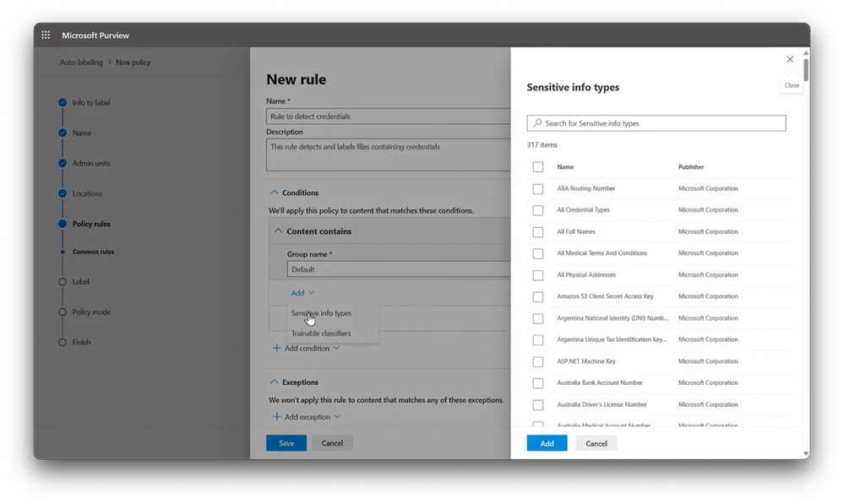Open the app launcher waffle icon
The width and height of the screenshot is (844, 504).
click(x=46, y=35)
